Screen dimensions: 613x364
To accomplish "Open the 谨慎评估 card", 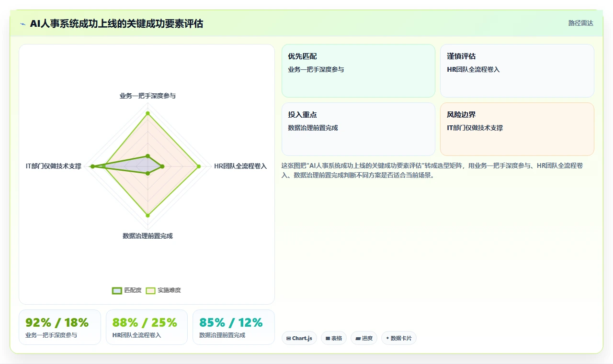I will tap(517, 71).
